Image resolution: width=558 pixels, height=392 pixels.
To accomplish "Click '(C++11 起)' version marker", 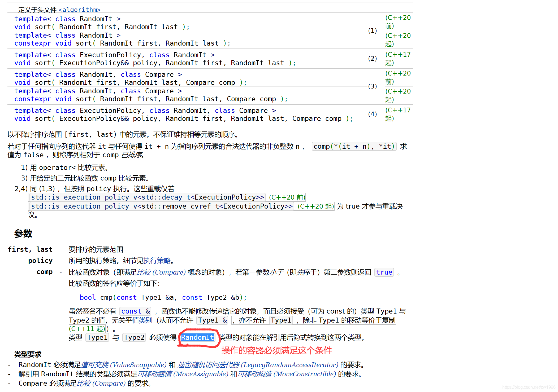I will (x=87, y=329).
